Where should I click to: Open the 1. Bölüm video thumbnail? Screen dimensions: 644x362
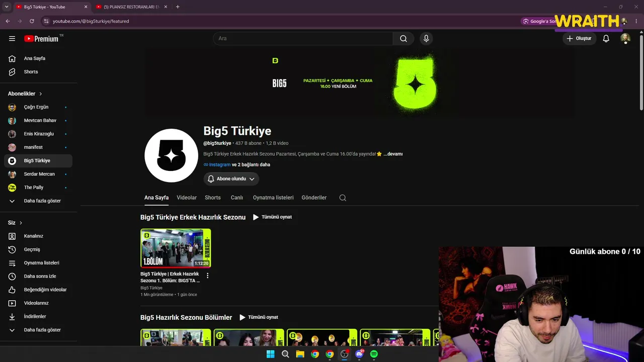pyautogui.click(x=176, y=248)
